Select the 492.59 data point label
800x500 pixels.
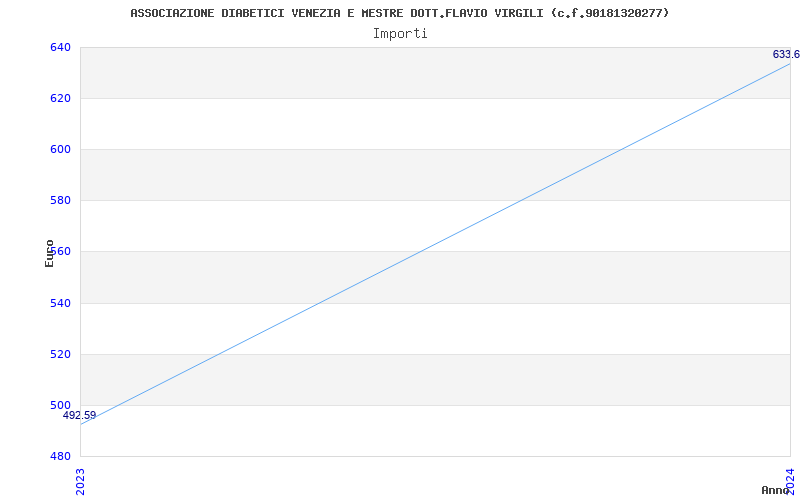click(80, 415)
